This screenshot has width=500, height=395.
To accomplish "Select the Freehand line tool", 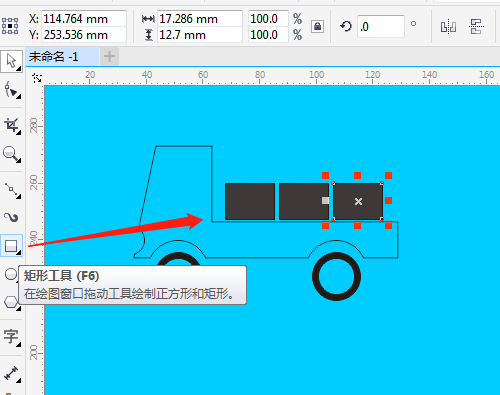I will coord(11,190).
